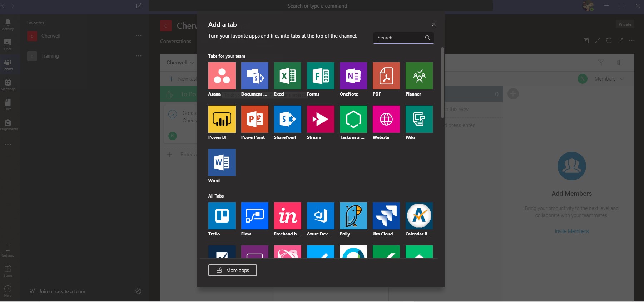This screenshot has height=302, width=644.
Task: Open the user profile avatar
Action: click(x=588, y=6)
